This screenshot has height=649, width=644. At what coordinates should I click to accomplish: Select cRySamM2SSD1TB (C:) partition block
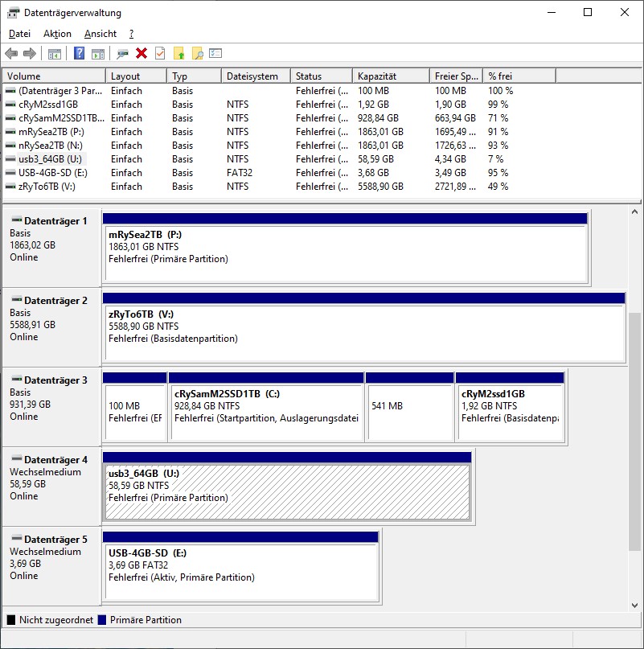pos(267,407)
